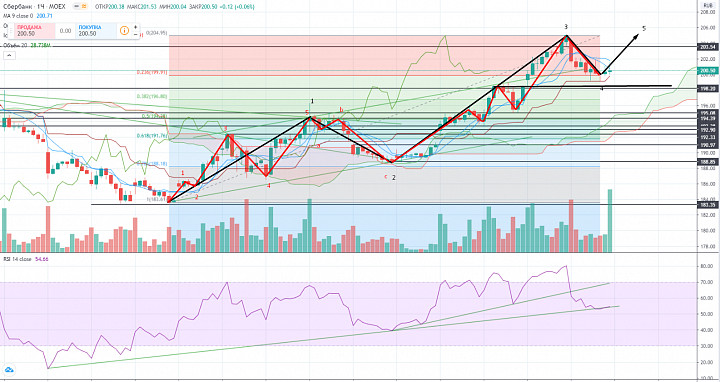Viewport: 720px width, 382px height.
Task: Select the Объём 20 volume indicator label
Action: pyautogui.click(x=15, y=46)
